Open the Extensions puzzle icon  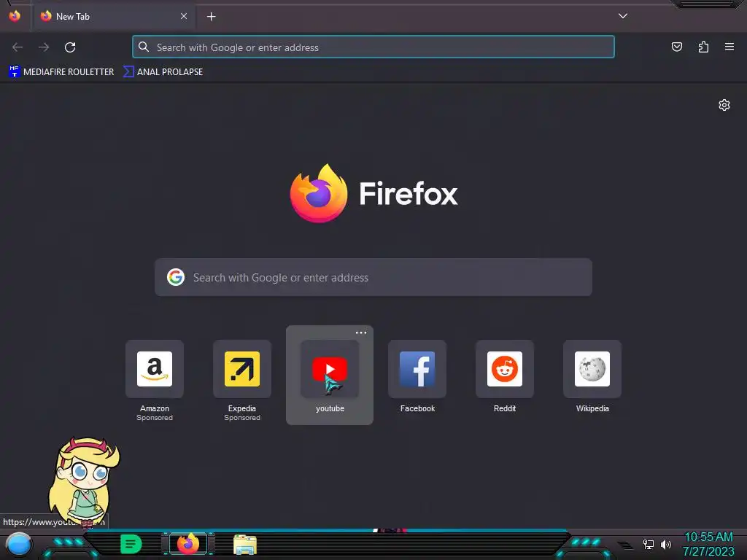tap(703, 47)
